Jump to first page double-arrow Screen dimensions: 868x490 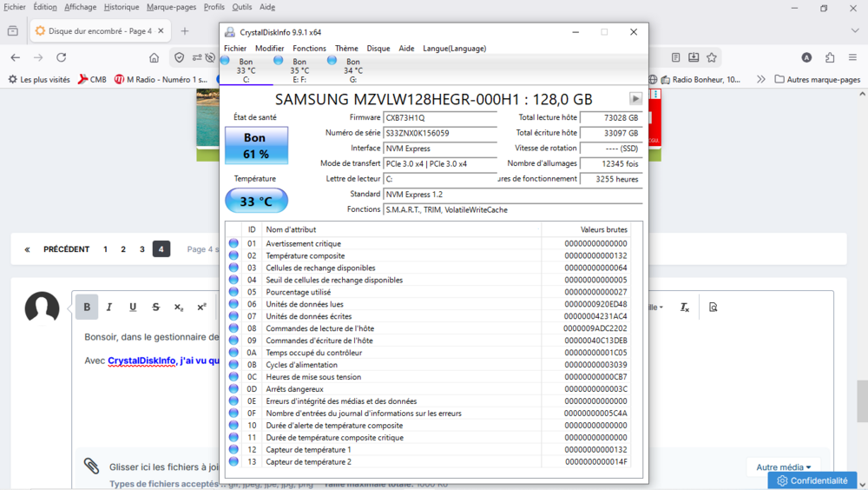(x=27, y=249)
